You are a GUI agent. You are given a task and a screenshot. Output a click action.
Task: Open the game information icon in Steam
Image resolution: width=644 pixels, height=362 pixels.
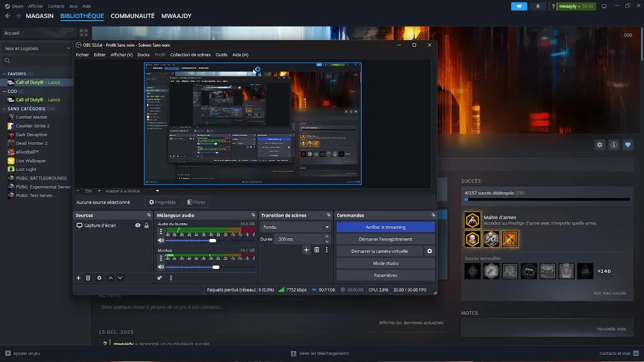pos(614,145)
